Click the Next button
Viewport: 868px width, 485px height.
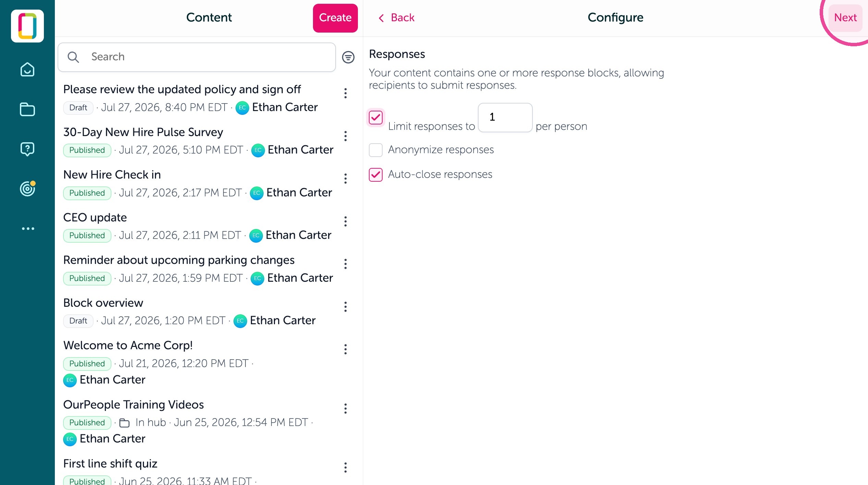pos(845,17)
